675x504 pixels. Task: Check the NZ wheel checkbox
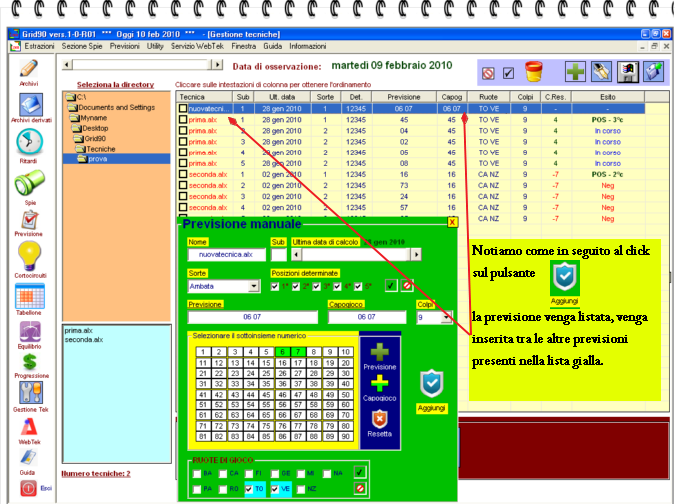point(300,489)
